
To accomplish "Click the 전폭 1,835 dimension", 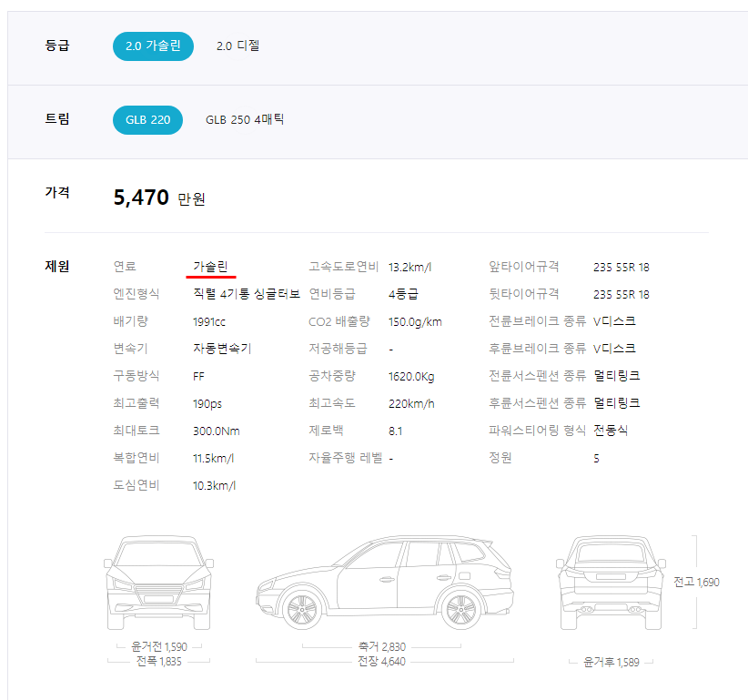I will pos(159,662).
